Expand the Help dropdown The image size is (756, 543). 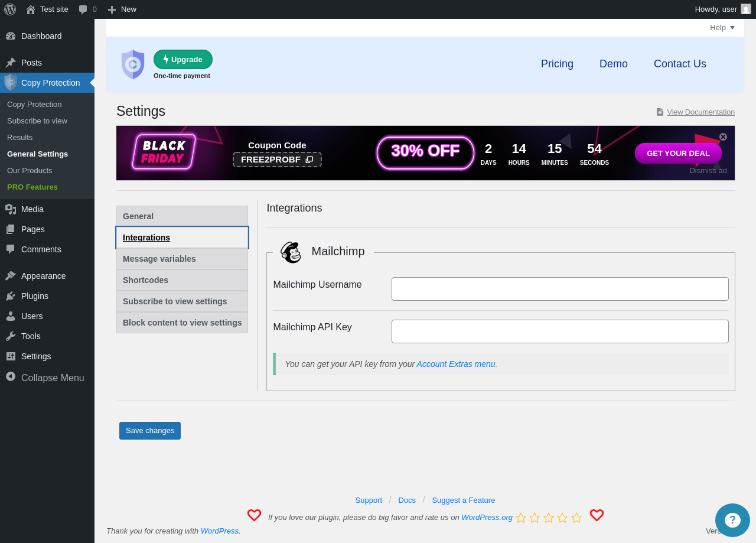(722, 28)
